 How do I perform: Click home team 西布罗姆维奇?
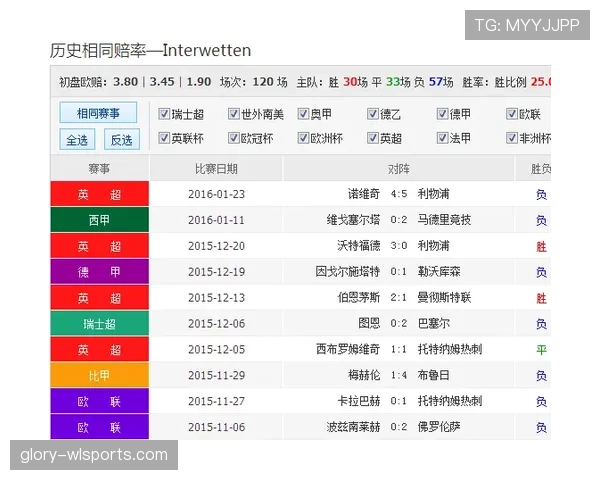coord(348,349)
